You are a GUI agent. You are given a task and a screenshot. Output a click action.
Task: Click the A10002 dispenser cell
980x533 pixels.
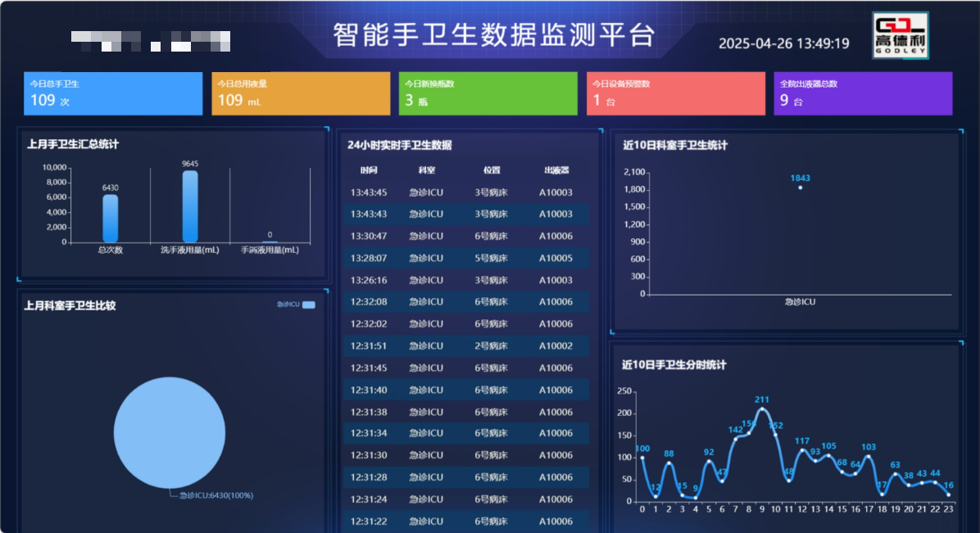click(x=556, y=346)
